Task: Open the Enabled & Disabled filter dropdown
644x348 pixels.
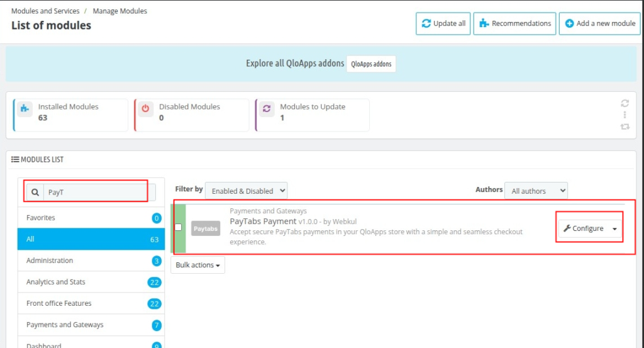Action: pos(246,191)
